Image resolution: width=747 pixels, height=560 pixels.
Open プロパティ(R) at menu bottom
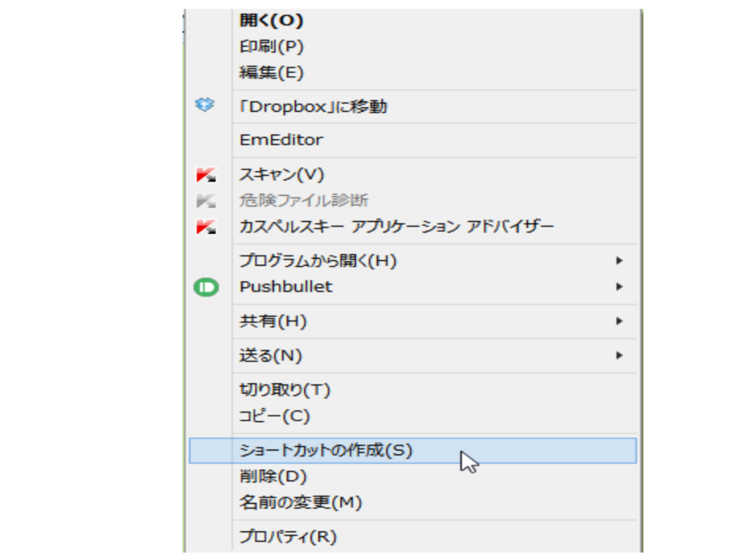[288, 537]
